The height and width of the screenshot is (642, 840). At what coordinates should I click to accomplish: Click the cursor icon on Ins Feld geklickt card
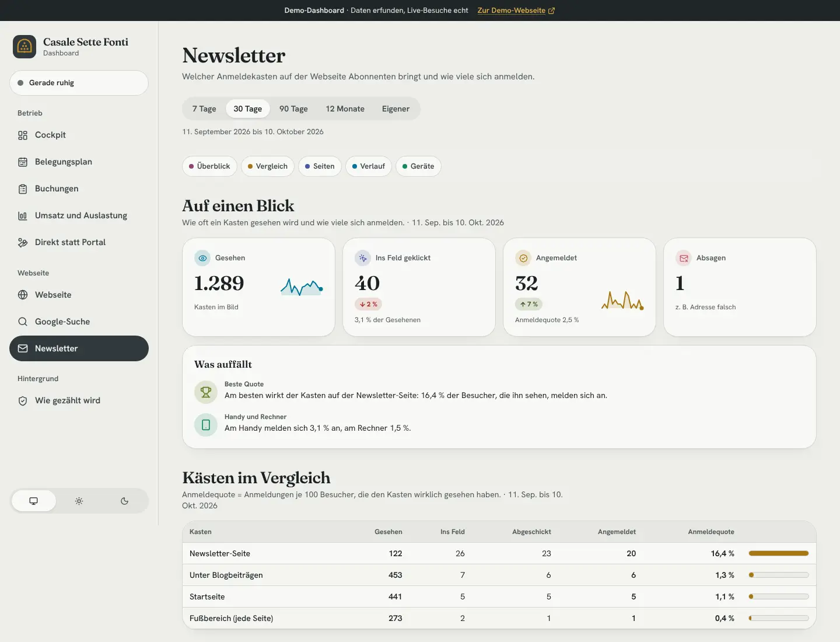tap(363, 258)
